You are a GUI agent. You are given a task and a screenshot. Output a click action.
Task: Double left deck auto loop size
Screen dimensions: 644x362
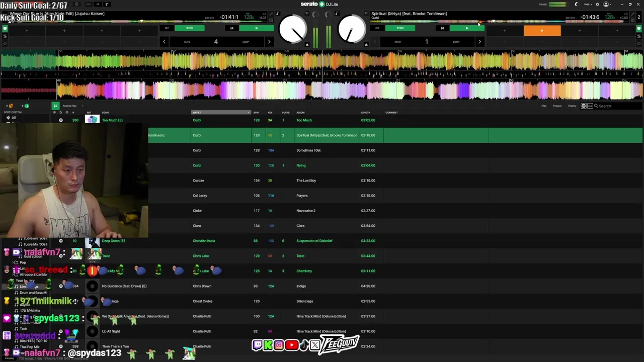269,42
